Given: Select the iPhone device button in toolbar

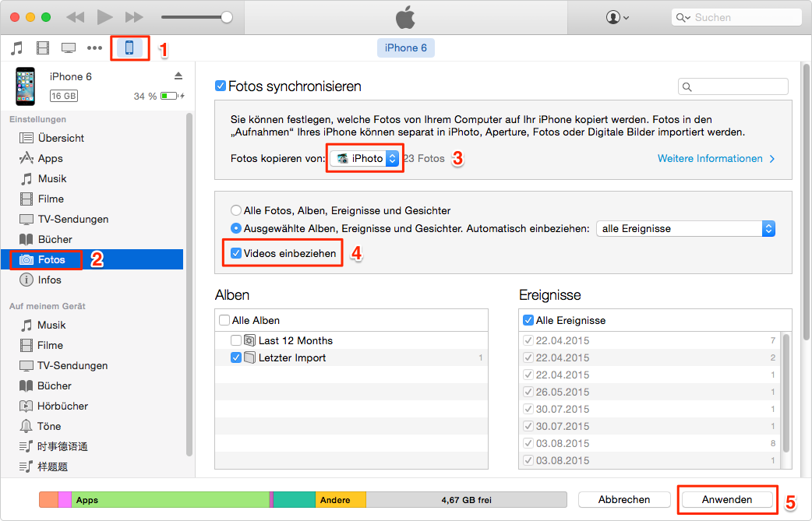Looking at the screenshot, I should pos(129,48).
